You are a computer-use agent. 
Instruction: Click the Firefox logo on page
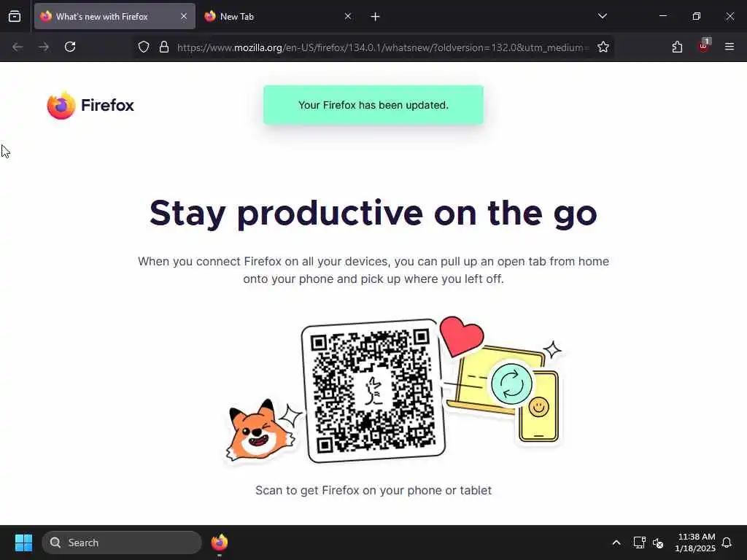[90, 105]
